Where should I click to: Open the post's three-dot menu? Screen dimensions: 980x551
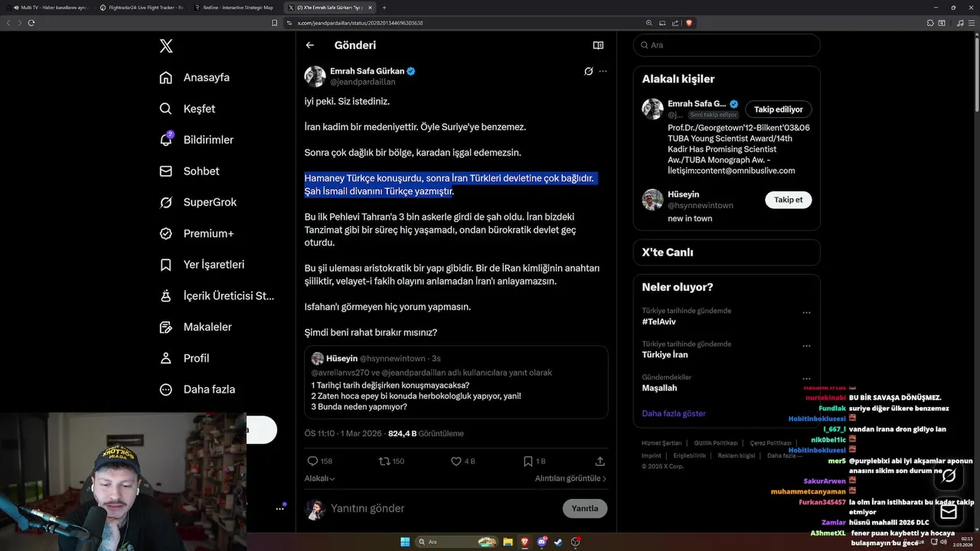[x=603, y=71]
